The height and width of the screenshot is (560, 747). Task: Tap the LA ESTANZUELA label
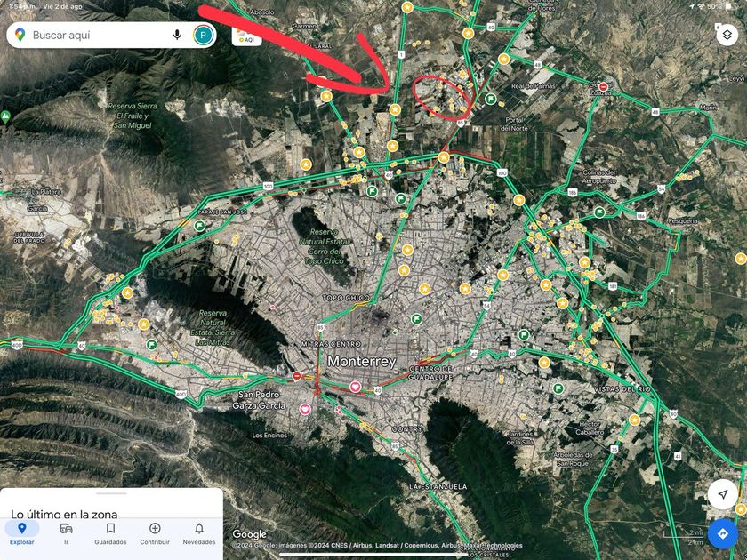(438, 487)
